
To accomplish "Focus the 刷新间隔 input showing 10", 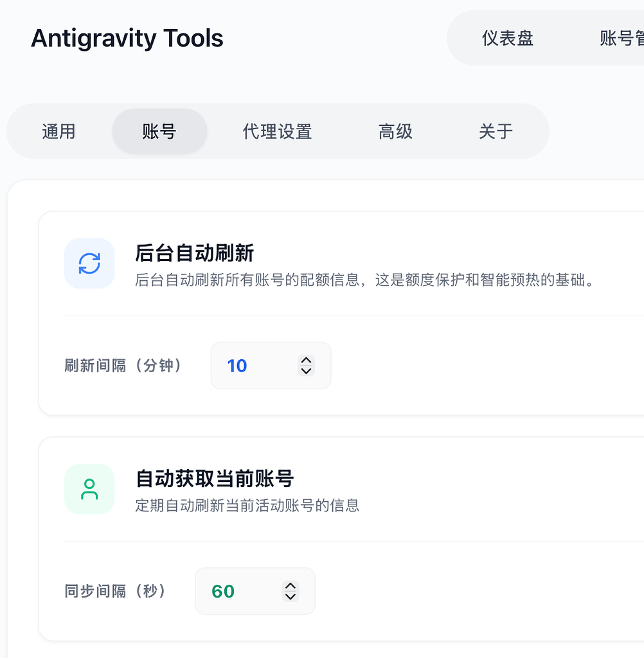I will [271, 366].
